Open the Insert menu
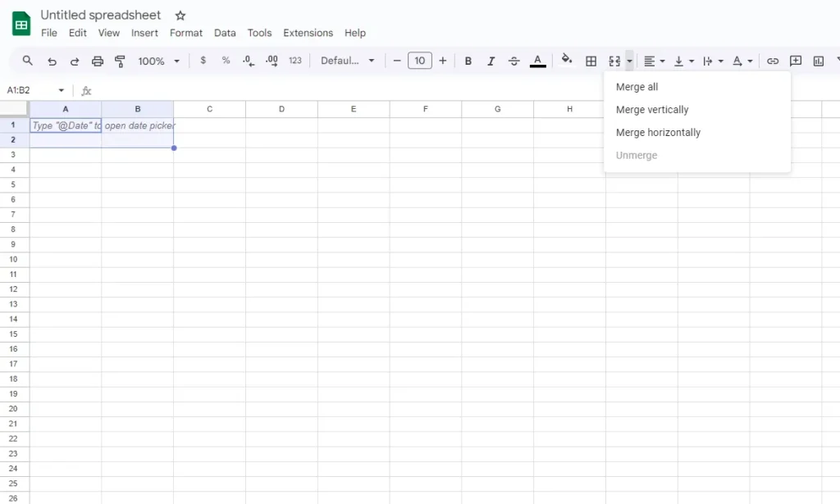The width and height of the screenshot is (840, 504). [x=144, y=33]
